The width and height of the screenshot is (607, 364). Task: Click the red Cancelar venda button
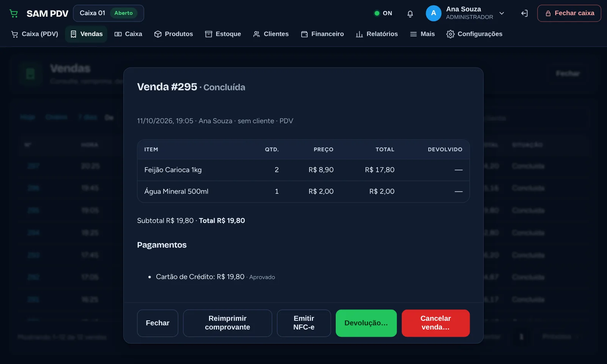pyautogui.click(x=436, y=323)
